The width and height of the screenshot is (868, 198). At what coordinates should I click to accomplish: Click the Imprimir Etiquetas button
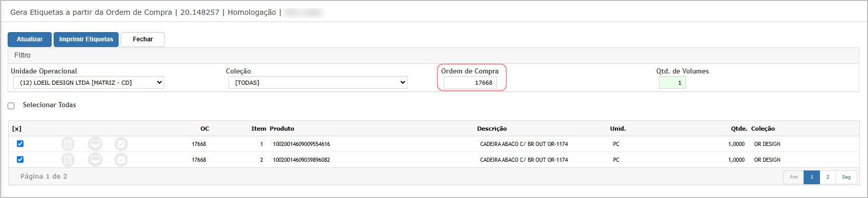point(86,39)
